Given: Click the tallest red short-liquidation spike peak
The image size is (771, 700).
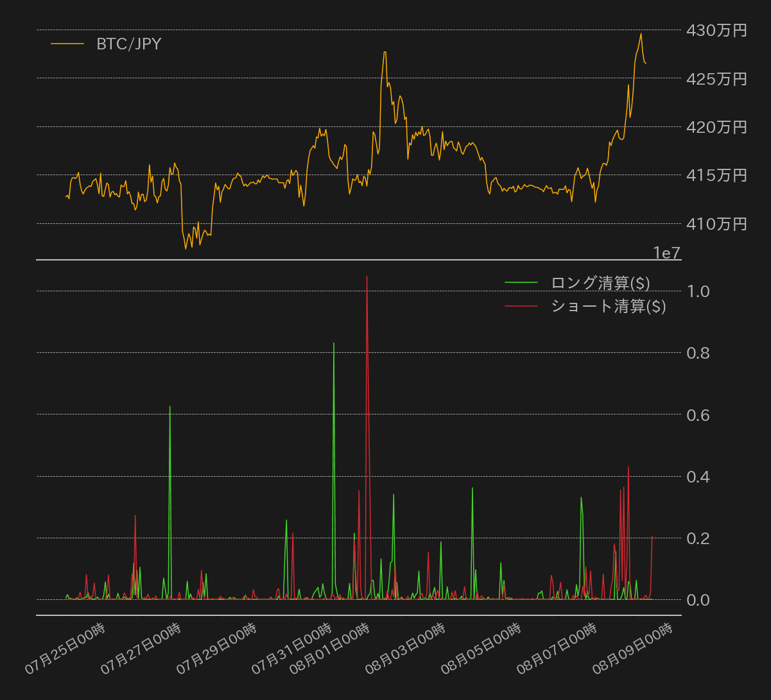Looking at the screenshot, I should [x=367, y=277].
